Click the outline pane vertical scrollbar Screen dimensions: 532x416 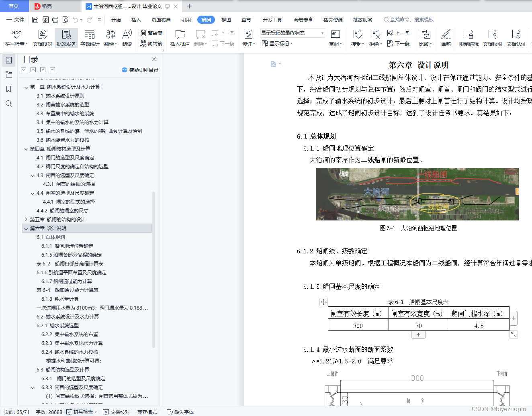153,269
